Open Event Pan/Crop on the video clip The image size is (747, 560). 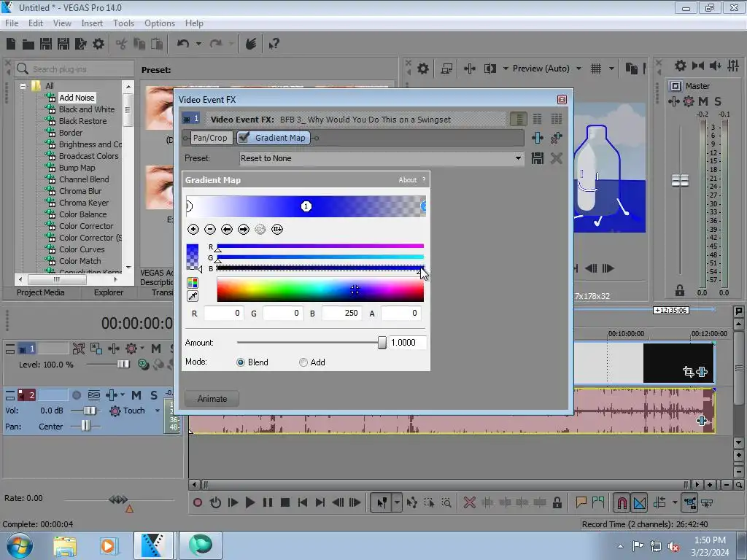point(688,371)
